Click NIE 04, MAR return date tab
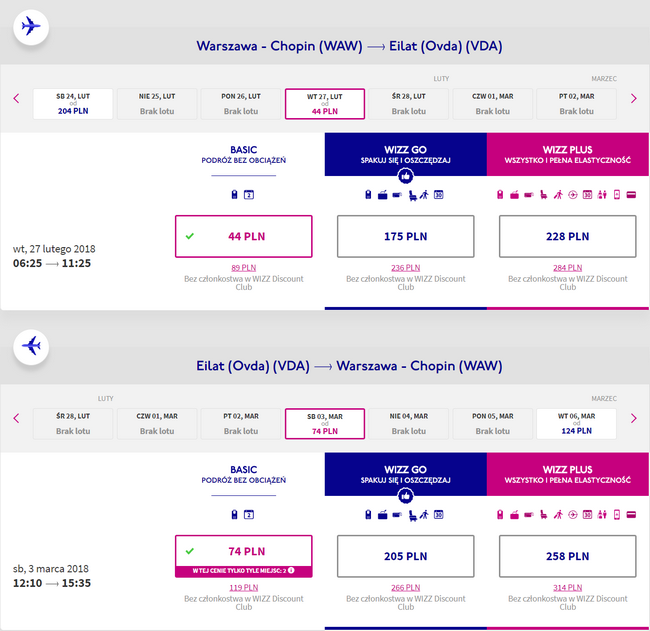The width and height of the screenshot is (650, 631). (x=408, y=424)
